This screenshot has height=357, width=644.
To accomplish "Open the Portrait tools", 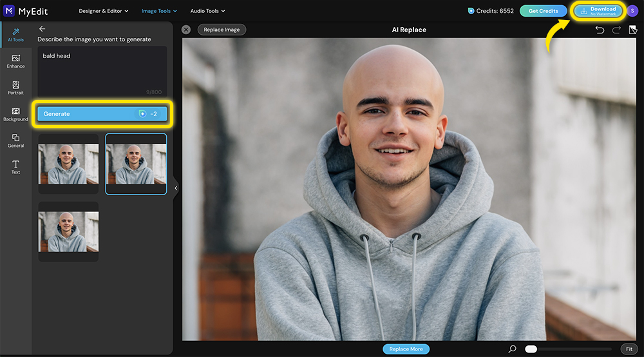I will click(x=15, y=88).
